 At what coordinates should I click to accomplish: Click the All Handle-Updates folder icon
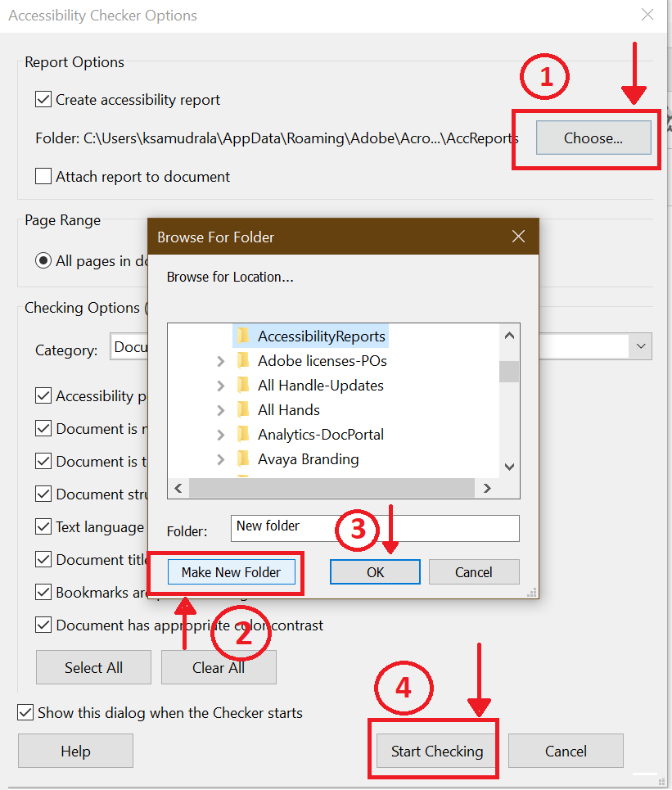(243, 385)
